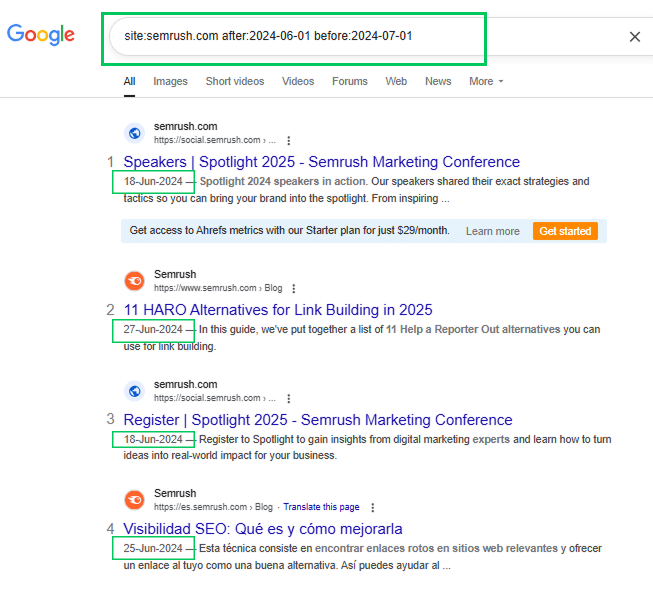
Task: Click Semrush favicon of the Visibilidad SEO result
Action: click(135, 500)
